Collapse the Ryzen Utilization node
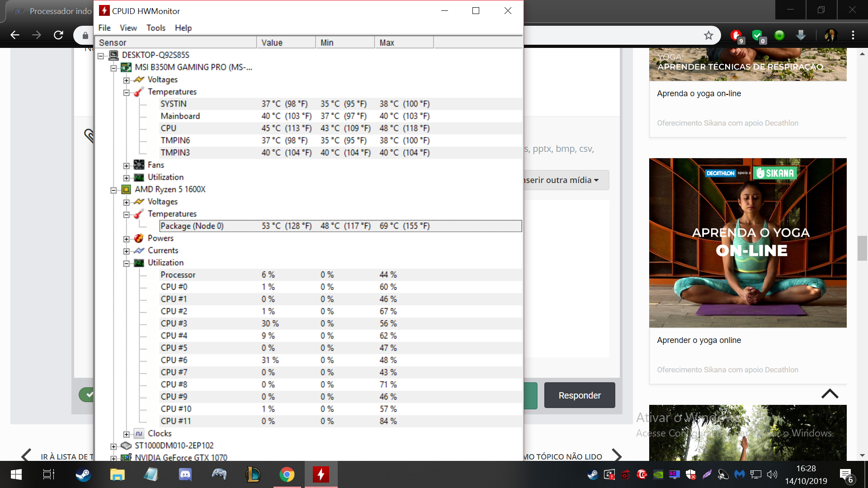 coord(127,263)
